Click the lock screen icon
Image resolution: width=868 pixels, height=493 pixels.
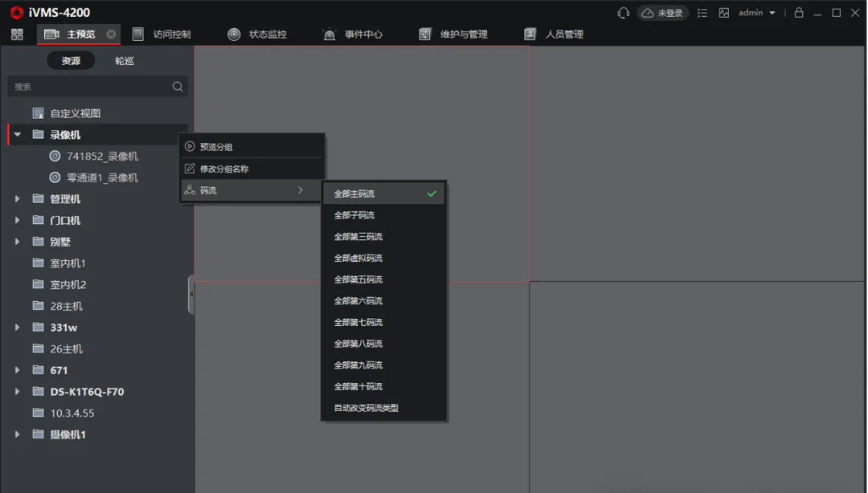[799, 13]
